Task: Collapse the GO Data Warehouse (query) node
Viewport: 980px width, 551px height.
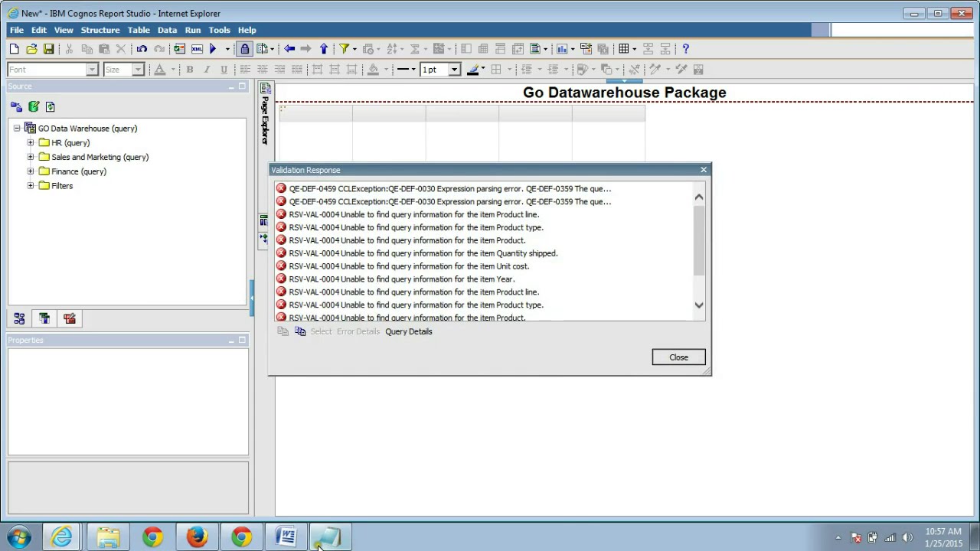Action: [x=17, y=129]
